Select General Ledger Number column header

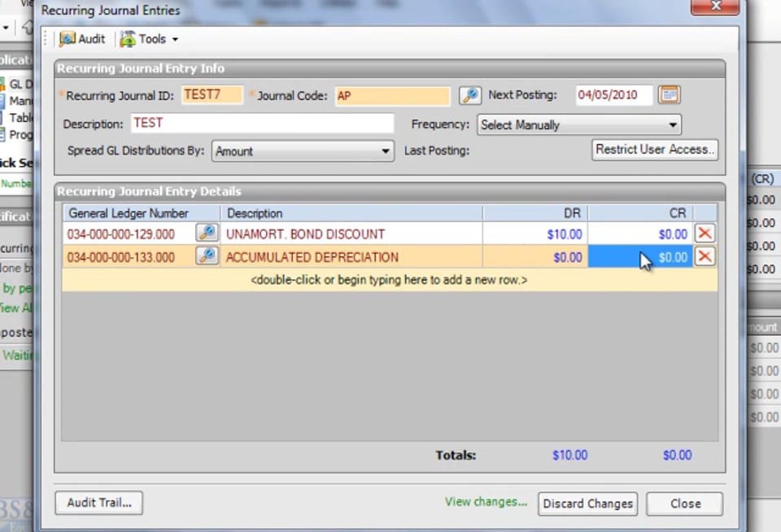142,213
